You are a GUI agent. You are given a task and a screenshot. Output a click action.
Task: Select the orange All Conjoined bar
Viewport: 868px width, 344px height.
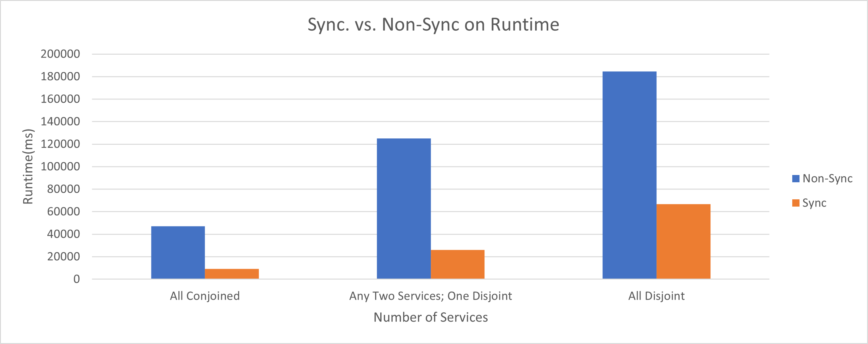point(232,274)
